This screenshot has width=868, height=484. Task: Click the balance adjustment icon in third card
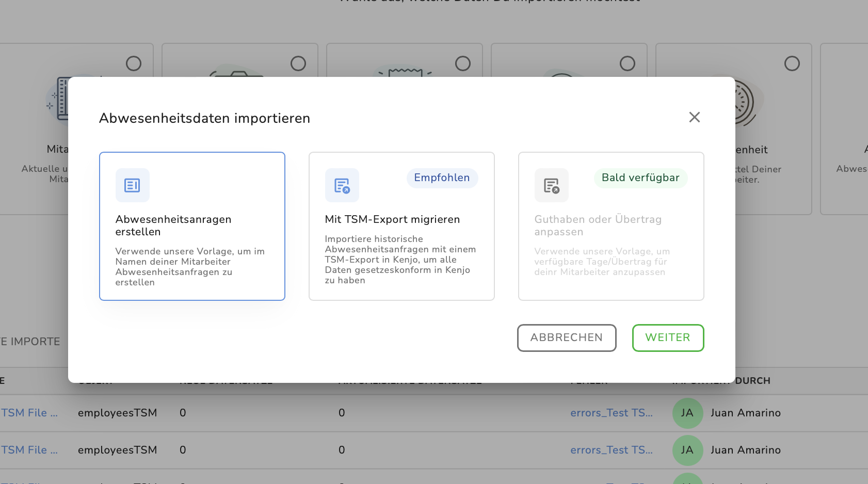[x=551, y=185]
